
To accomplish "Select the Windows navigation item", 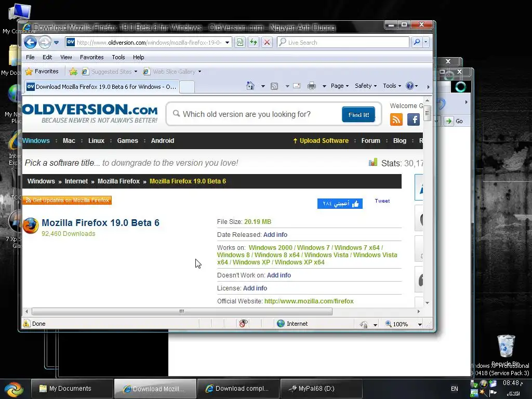I will [x=36, y=140].
